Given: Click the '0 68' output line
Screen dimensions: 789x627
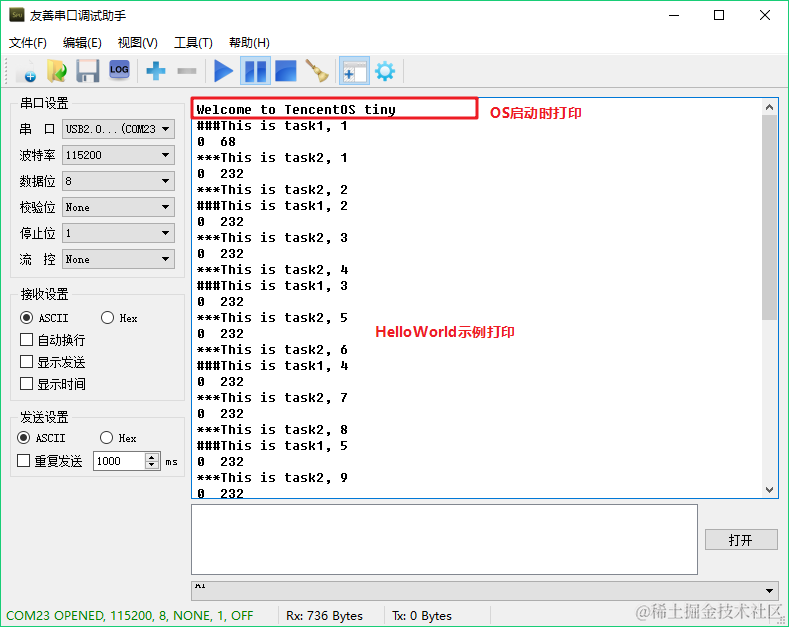Looking at the screenshot, I should pyautogui.click(x=216, y=142).
